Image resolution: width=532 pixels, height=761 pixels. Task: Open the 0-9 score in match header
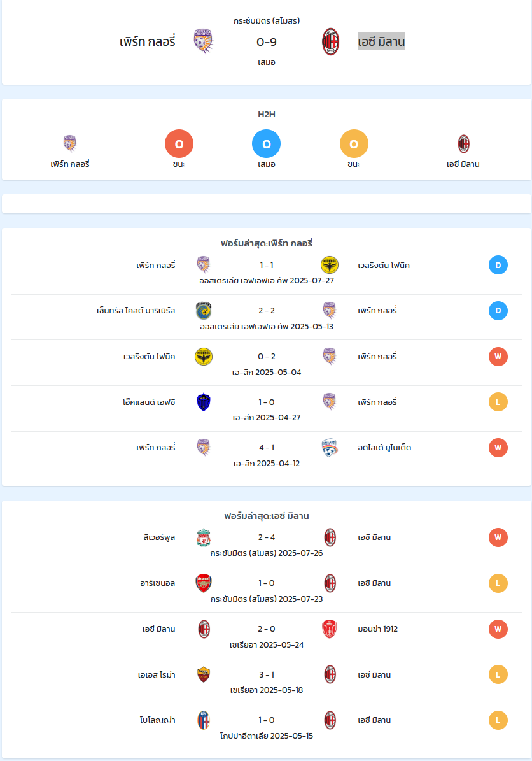pos(267,42)
